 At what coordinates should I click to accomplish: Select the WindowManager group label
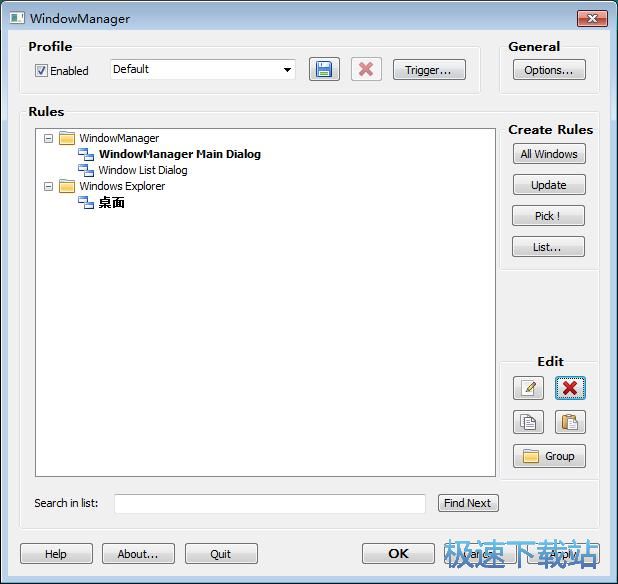point(119,138)
